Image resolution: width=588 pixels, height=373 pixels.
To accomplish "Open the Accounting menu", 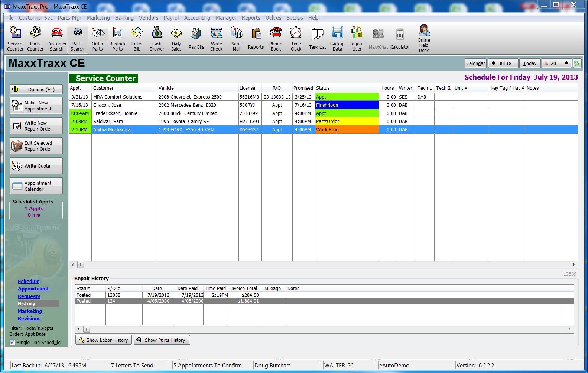I will pyautogui.click(x=197, y=18).
